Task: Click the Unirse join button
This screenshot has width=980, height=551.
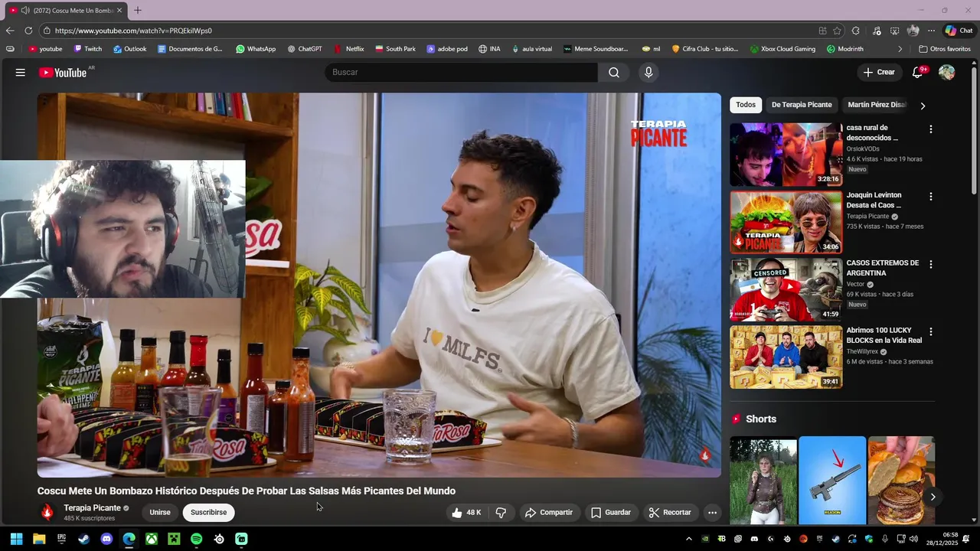Action: [160, 513]
